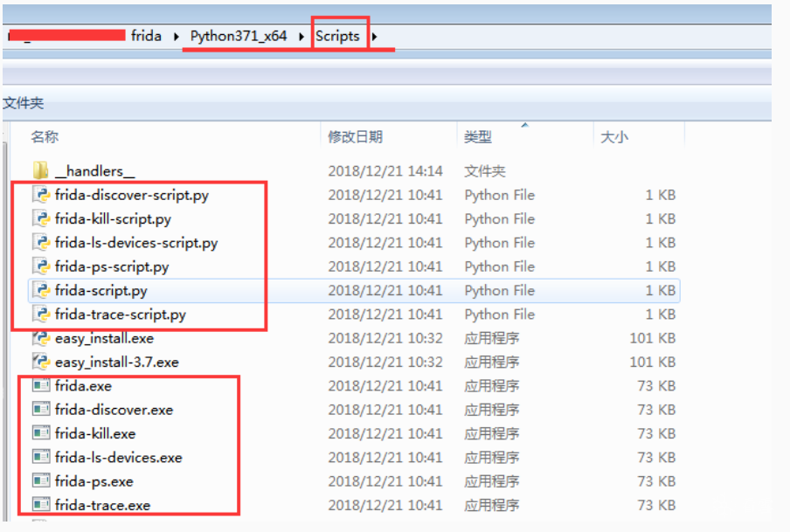Click the frida-ps.exe application icon

41,481
